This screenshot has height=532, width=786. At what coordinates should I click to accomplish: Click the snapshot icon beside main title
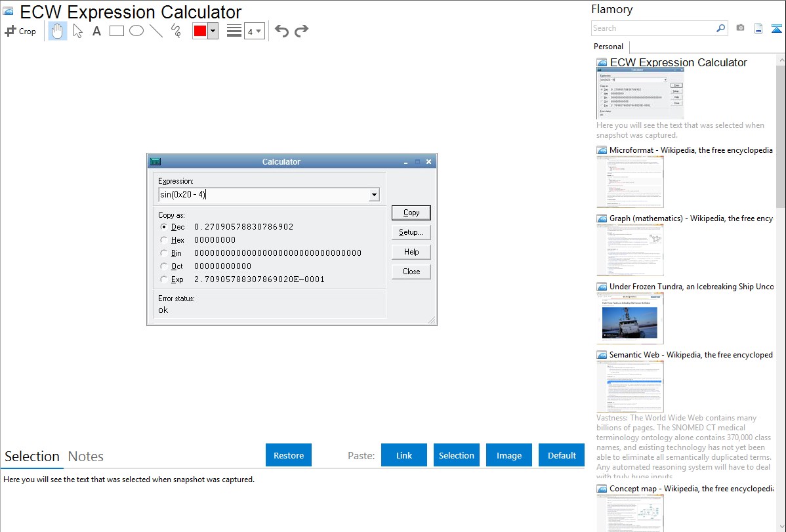9,12
